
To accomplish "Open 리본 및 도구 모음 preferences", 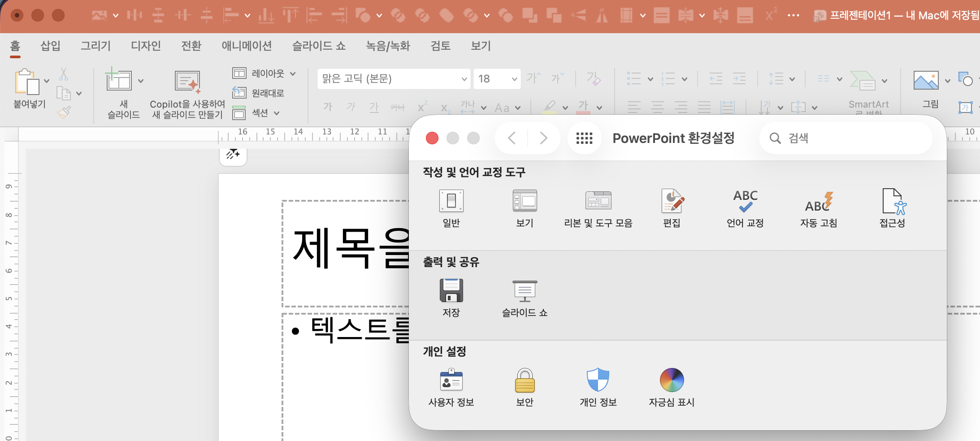I will tap(598, 208).
